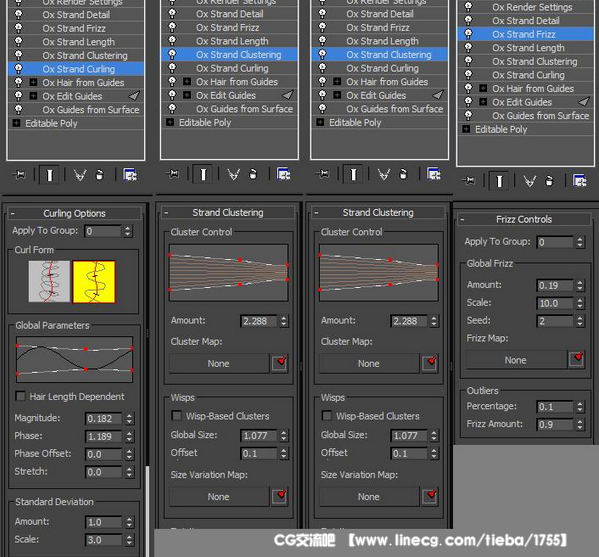Click the Magnitude value field 0.182

click(104, 418)
